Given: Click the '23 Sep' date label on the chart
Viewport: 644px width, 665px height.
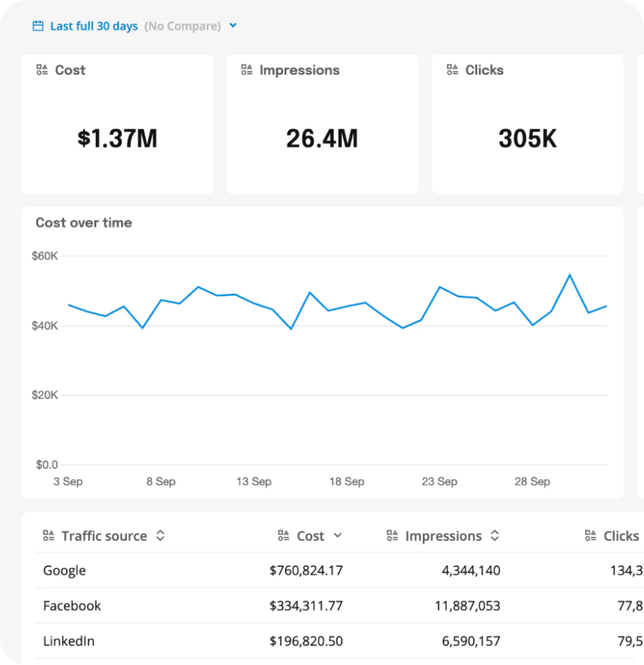Looking at the screenshot, I should 439,482.
